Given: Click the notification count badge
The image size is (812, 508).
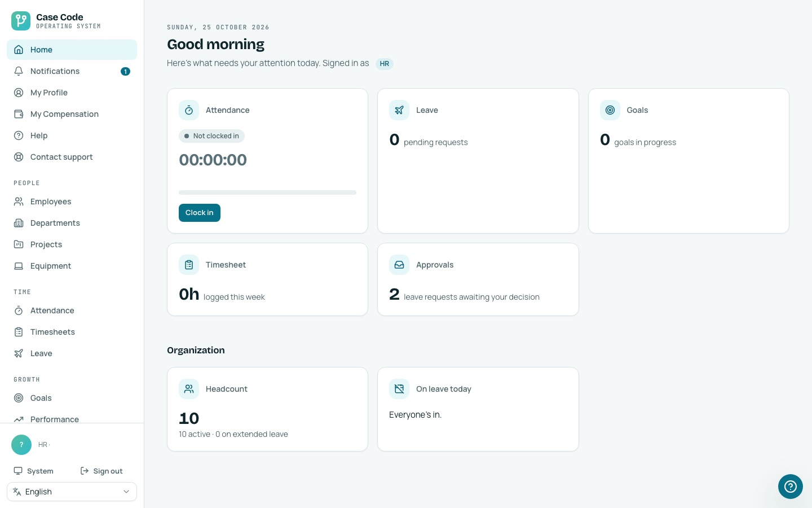Looking at the screenshot, I should [x=125, y=71].
